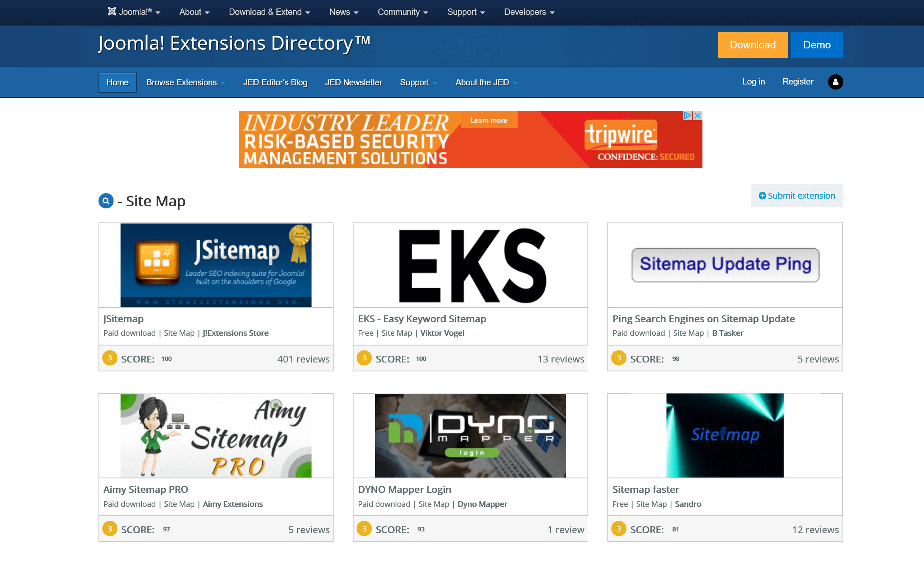Open EKS - Easy Keyword Sitemap title
924x562 pixels.
(422, 319)
